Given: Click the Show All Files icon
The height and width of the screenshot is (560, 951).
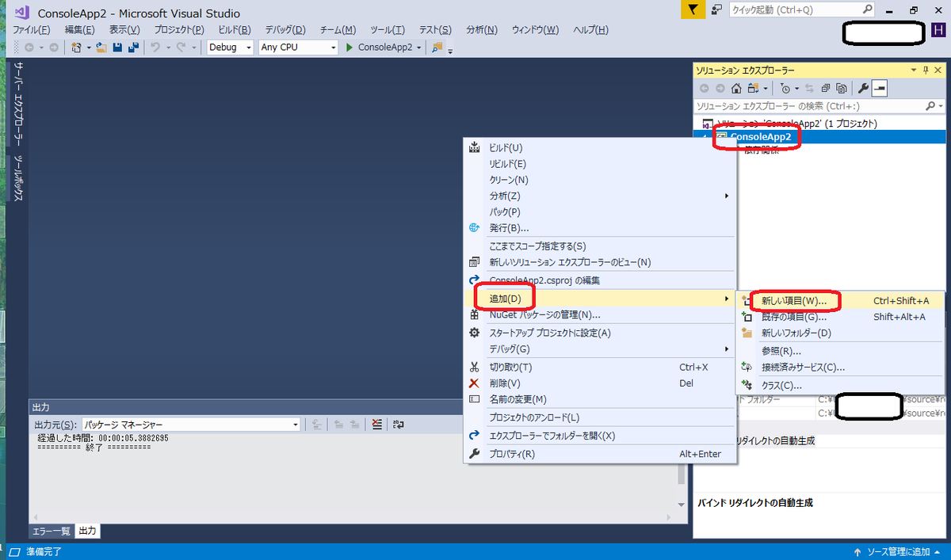Looking at the screenshot, I should pos(842,89).
